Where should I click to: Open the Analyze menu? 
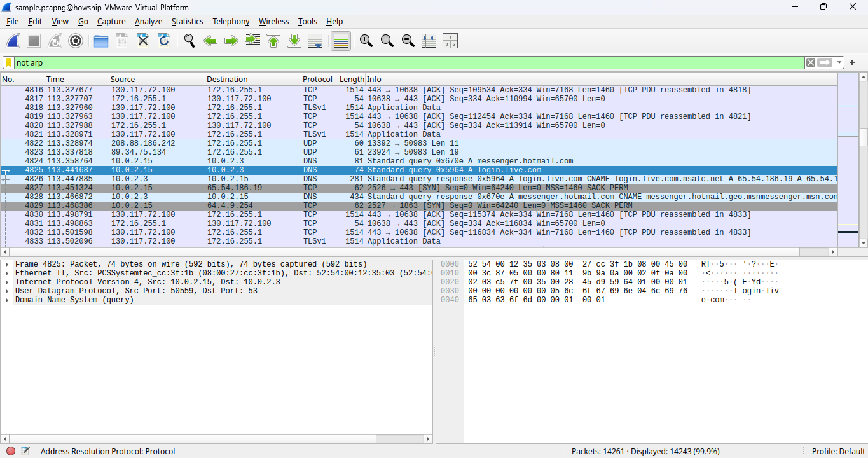(x=149, y=22)
